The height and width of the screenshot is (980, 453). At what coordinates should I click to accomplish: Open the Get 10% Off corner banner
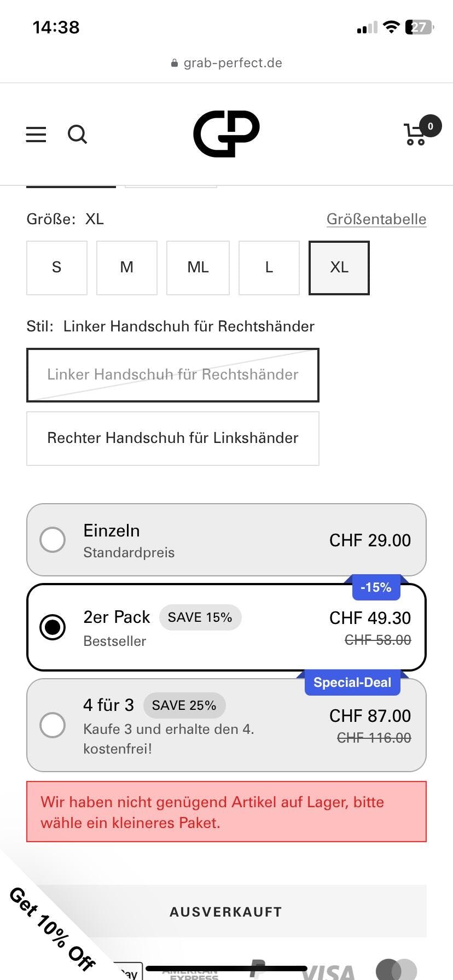50,929
